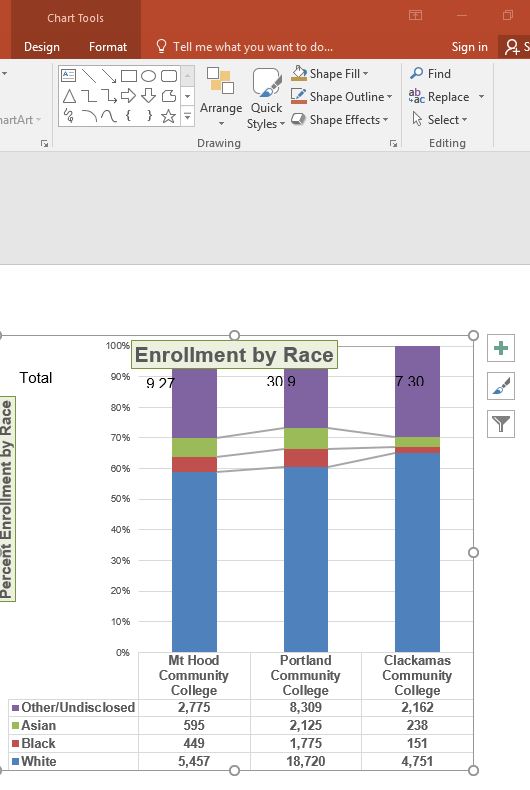Screen dimensions: 530x790
Task: Open the Drawing group dialog launcher
Action: 393,144
